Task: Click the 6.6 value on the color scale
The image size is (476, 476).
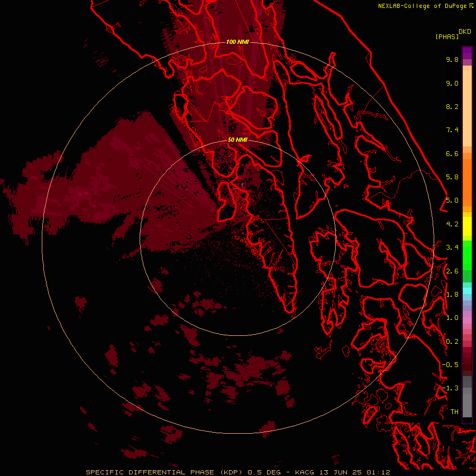Action: click(452, 153)
